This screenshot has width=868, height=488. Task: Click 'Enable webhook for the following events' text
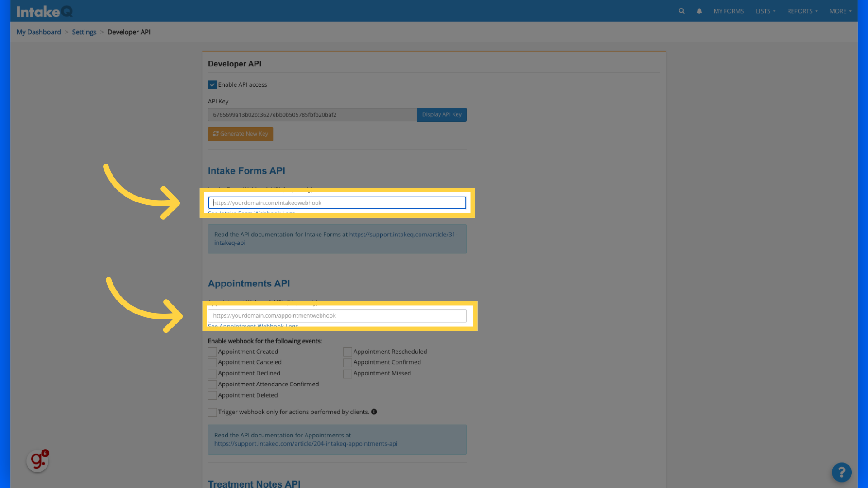(265, 341)
